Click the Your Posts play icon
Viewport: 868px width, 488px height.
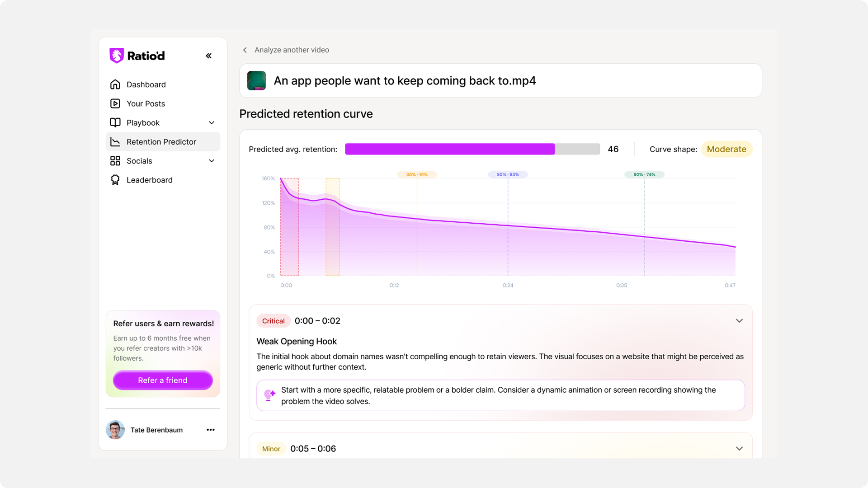[x=115, y=103]
